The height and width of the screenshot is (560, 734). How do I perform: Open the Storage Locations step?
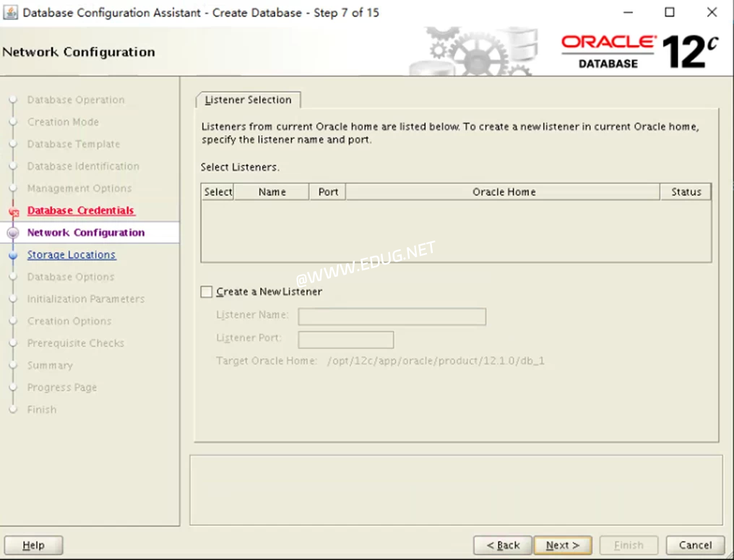click(72, 254)
